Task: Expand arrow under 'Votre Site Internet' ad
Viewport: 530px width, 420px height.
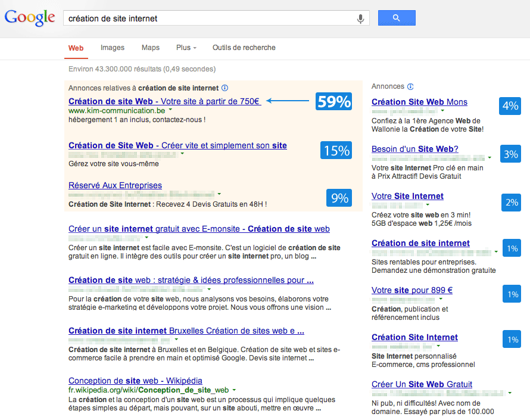Action: click(x=428, y=204)
